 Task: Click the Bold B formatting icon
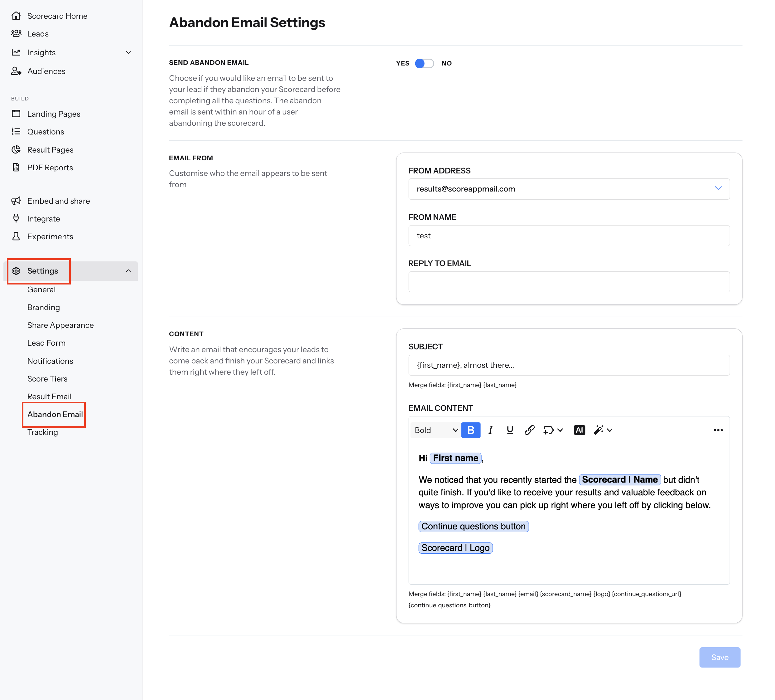tap(470, 430)
